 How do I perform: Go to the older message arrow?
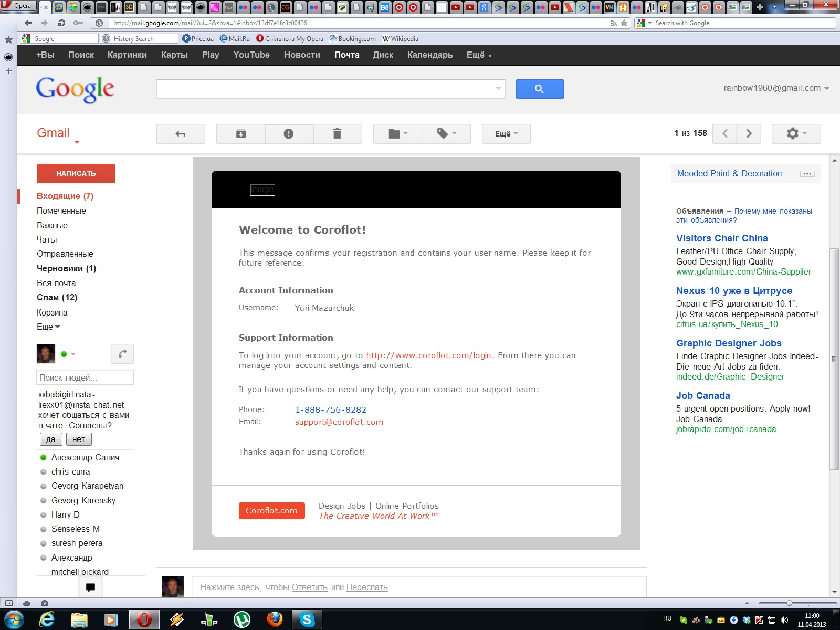749,133
